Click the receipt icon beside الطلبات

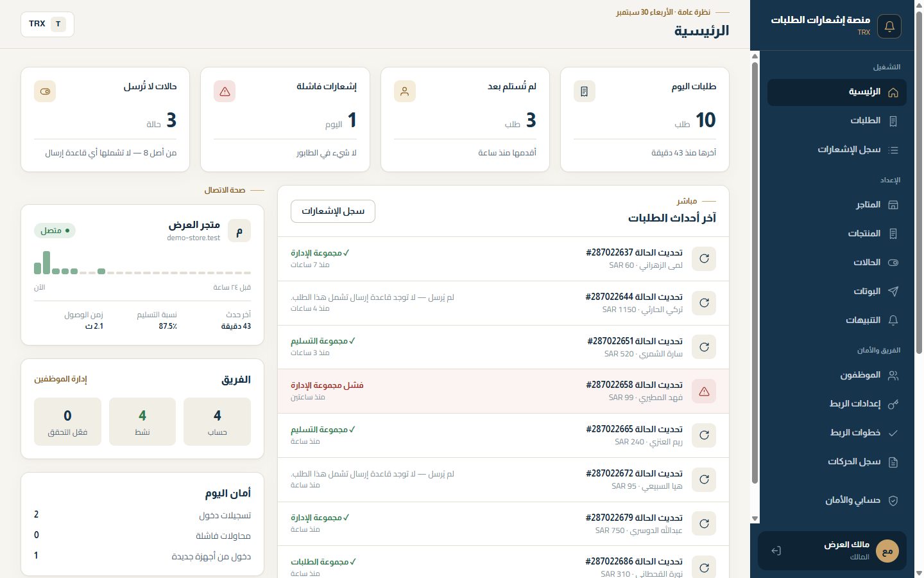pyautogui.click(x=893, y=121)
